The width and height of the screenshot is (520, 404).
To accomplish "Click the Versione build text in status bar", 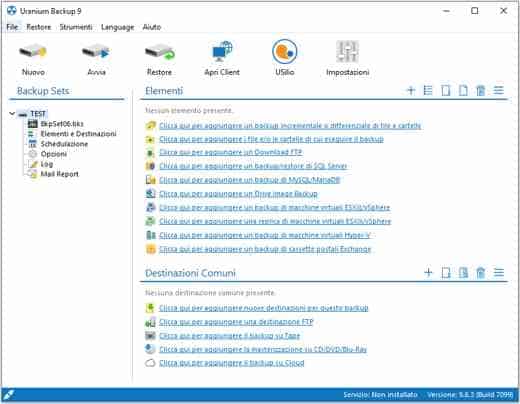I will click(x=470, y=395).
